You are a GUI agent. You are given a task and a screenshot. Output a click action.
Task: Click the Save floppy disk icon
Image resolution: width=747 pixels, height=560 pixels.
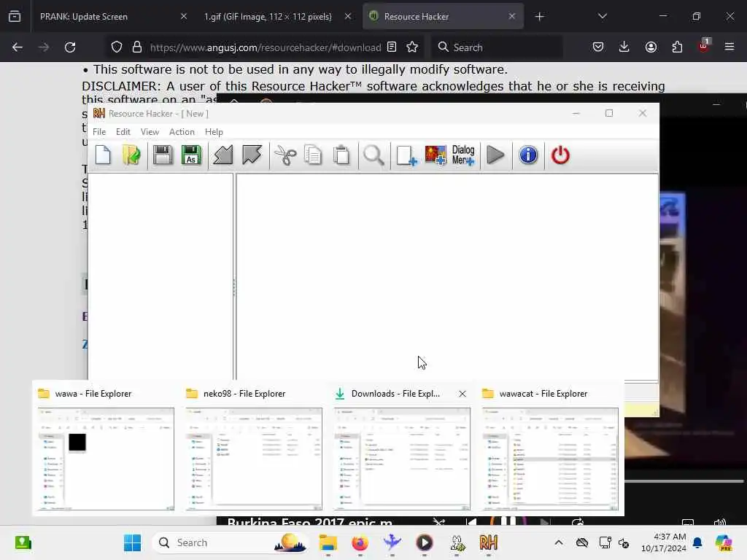click(x=163, y=155)
